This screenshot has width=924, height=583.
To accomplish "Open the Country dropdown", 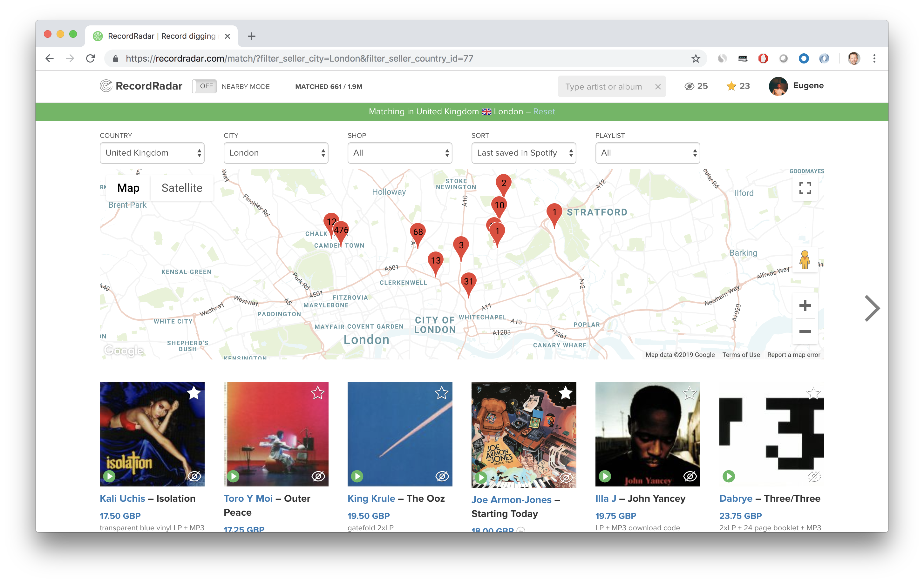I will 152,153.
